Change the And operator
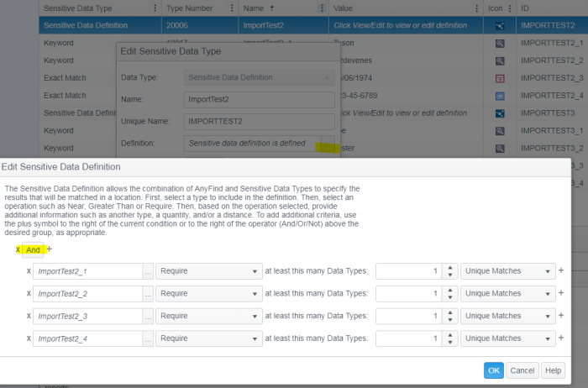This screenshot has height=388, width=588. tap(33, 249)
